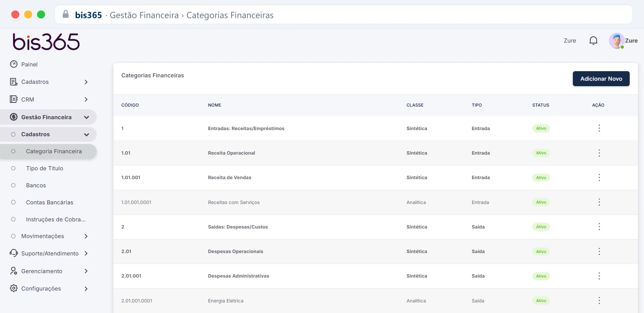644x313 pixels.
Task: Click the address bar lock icon
Action: [x=66, y=14]
